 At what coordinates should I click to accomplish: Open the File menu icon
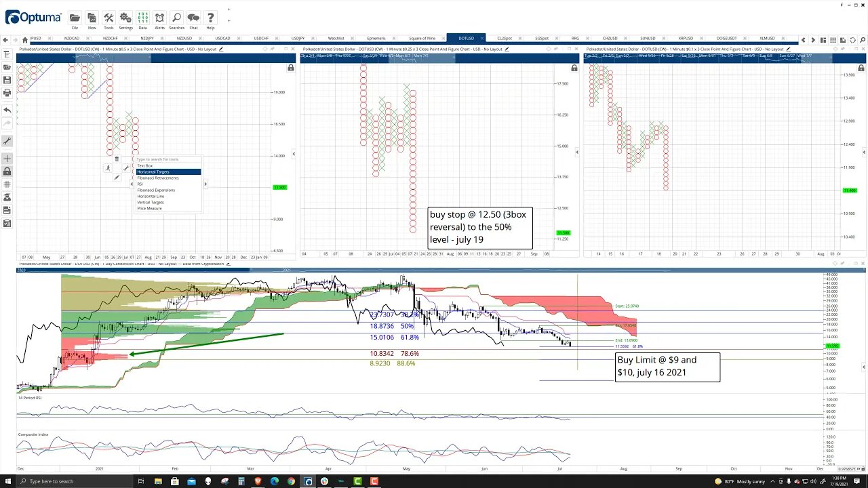click(75, 18)
